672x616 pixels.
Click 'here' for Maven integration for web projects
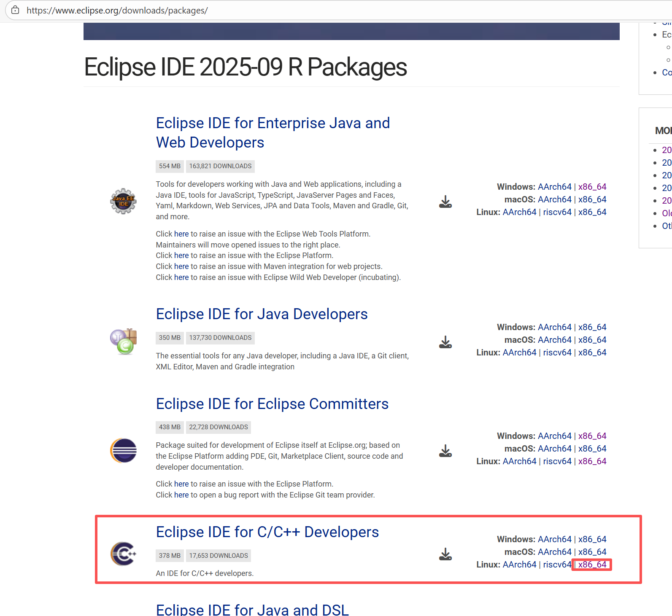pyautogui.click(x=181, y=266)
